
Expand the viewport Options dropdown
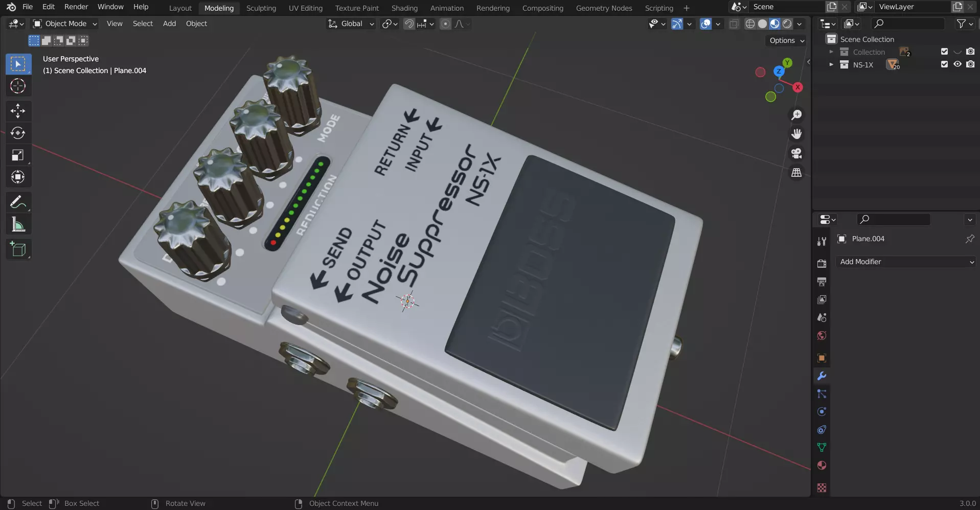[786, 40]
